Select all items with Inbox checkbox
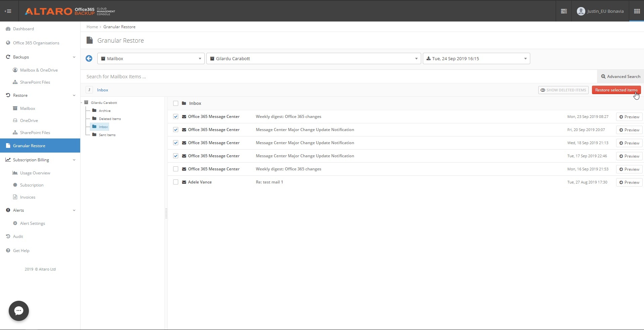This screenshot has width=644, height=330. coord(176,104)
